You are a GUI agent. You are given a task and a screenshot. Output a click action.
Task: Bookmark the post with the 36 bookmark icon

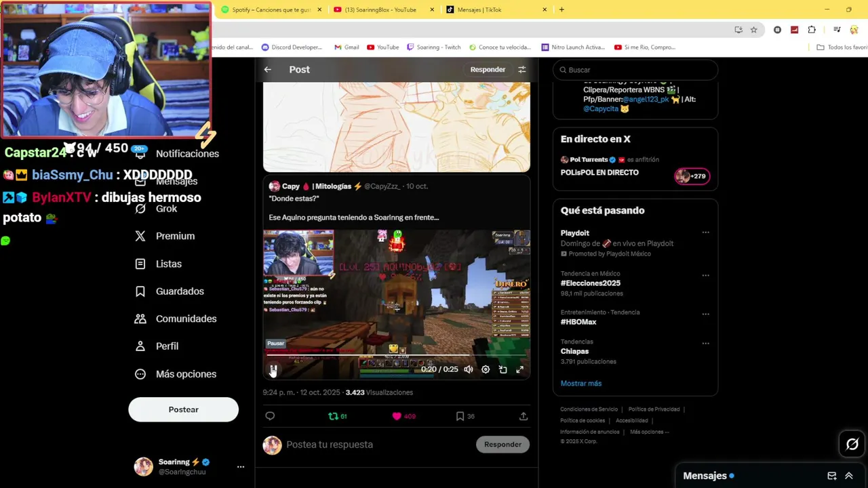click(x=465, y=416)
